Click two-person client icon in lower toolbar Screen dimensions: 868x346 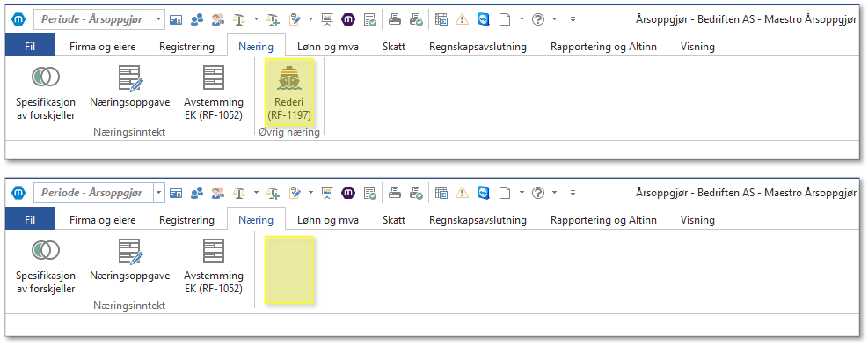coord(218,193)
